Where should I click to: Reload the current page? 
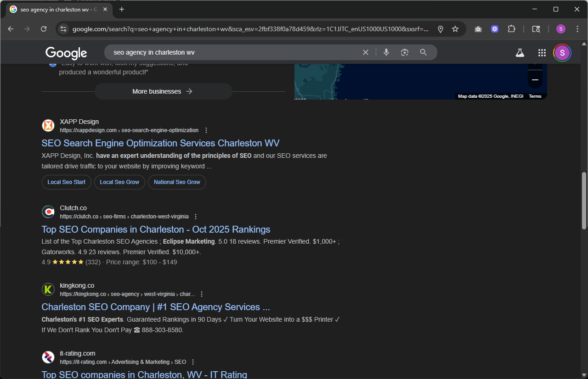click(44, 29)
